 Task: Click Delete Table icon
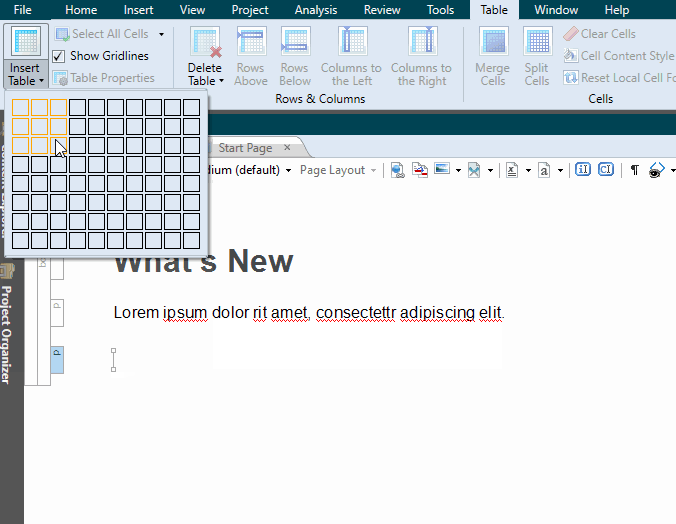pos(205,42)
